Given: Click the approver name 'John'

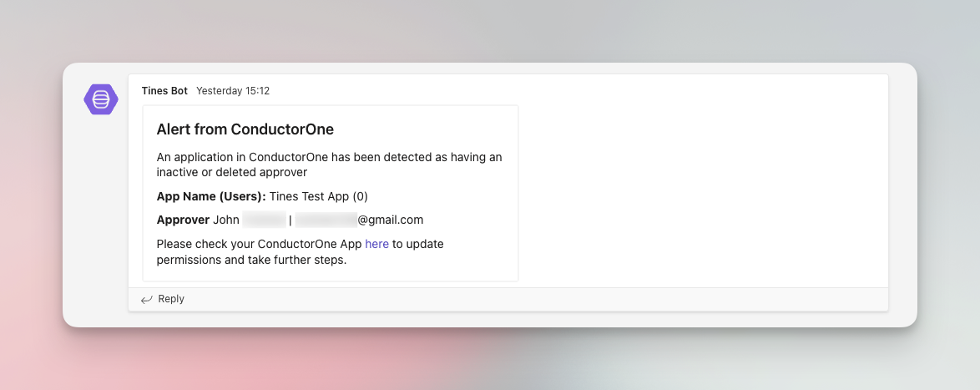Looking at the screenshot, I should pos(226,220).
